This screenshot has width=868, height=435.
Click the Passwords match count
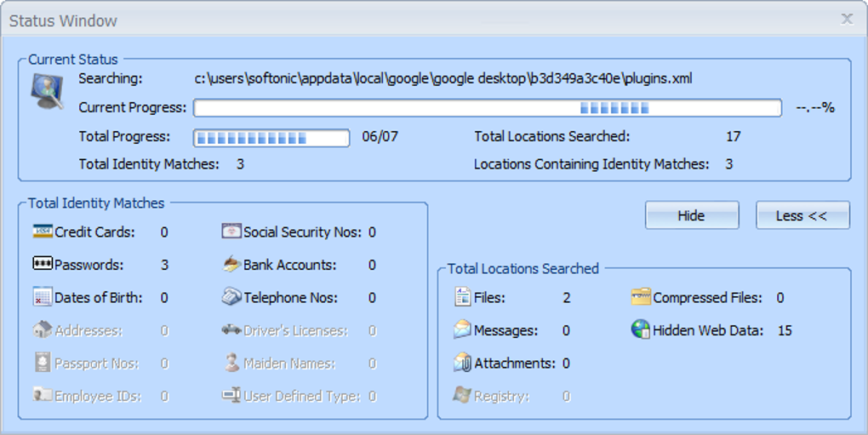point(164,266)
